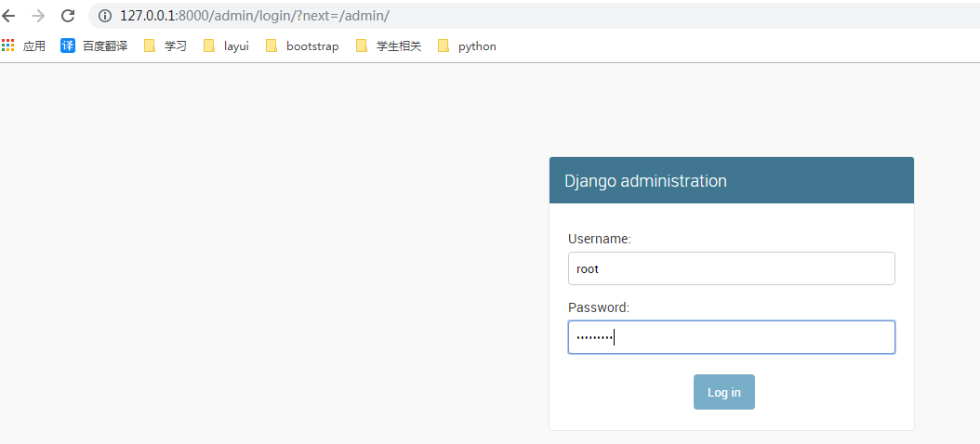This screenshot has width=980, height=444.
Task: View site info icon in address bar
Action: tap(105, 16)
